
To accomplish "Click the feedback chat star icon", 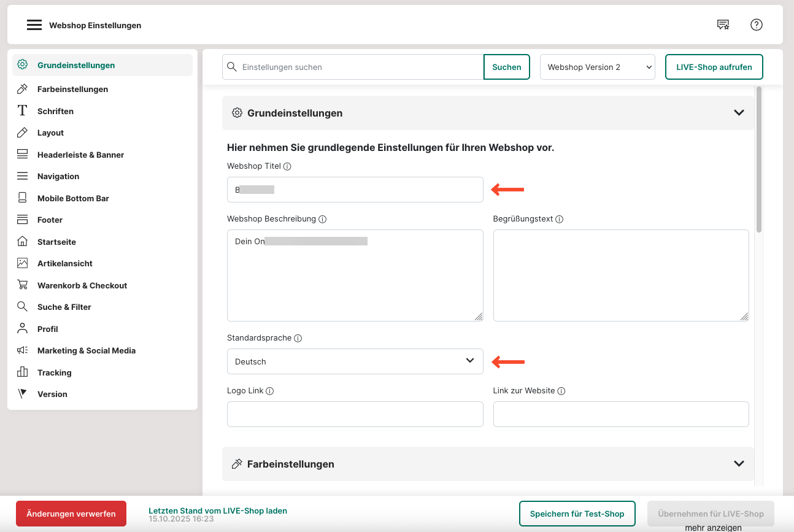I will pyautogui.click(x=723, y=25).
